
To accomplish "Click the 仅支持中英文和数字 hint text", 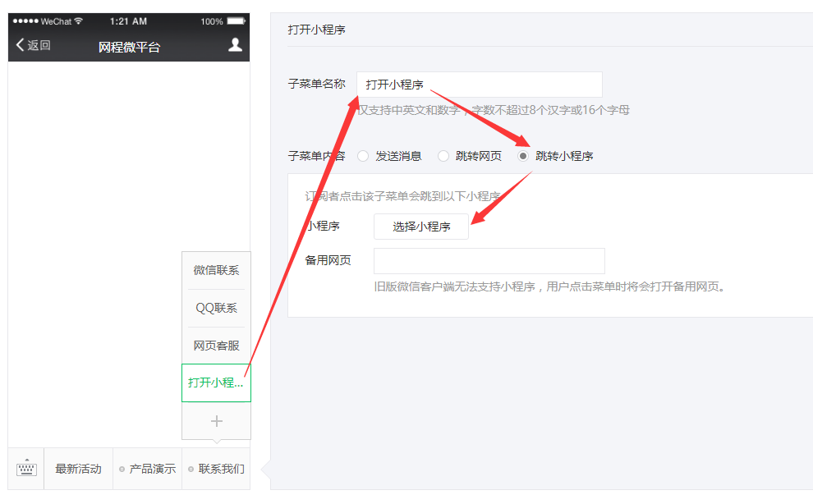I will click(494, 110).
